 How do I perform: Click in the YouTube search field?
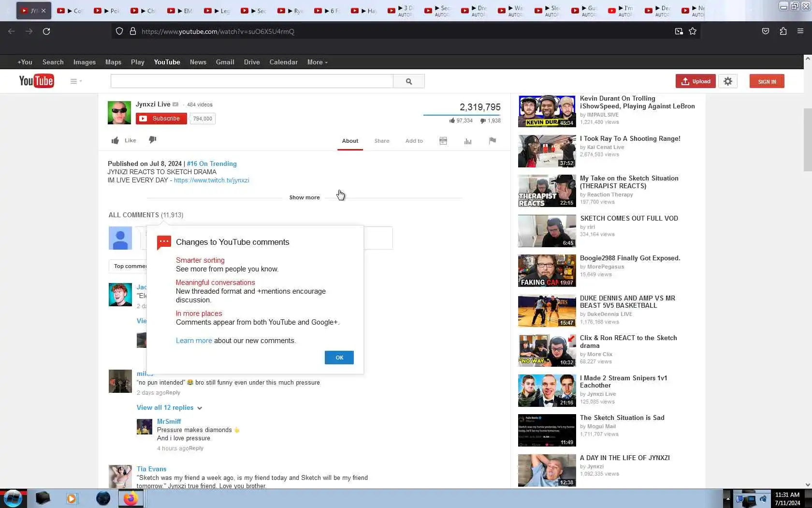coord(252,81)
